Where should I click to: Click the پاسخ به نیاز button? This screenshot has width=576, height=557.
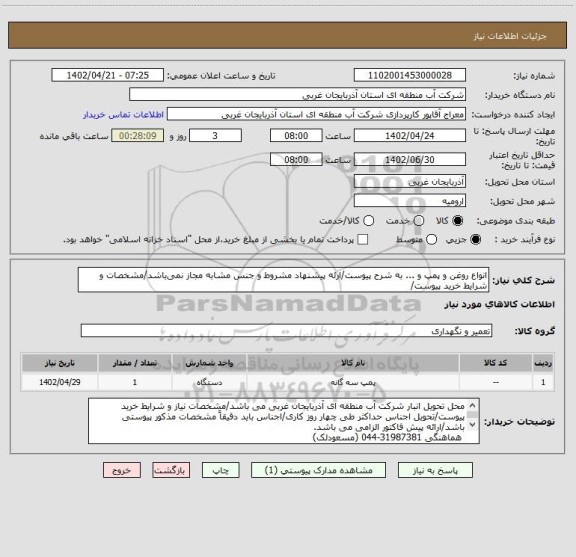435,470
